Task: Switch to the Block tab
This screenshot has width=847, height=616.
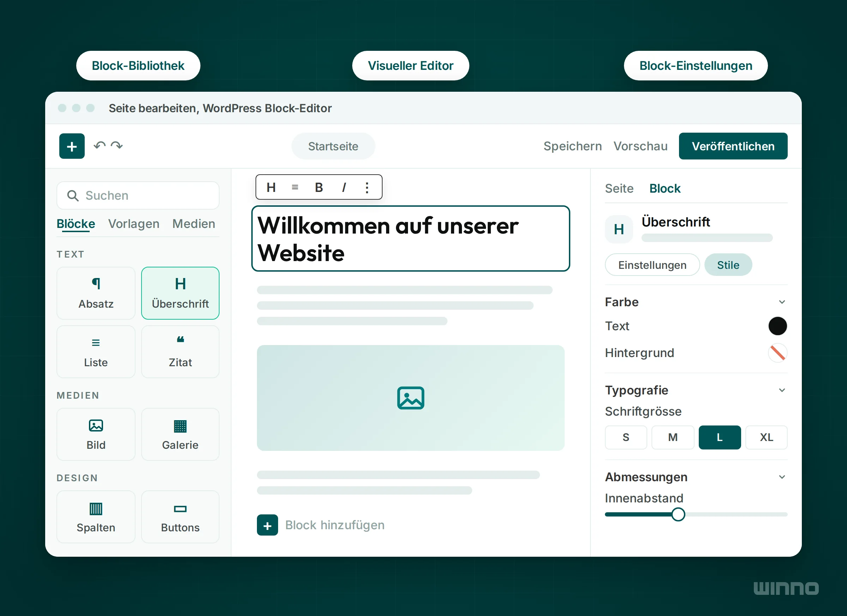Action: coord(665,188)
